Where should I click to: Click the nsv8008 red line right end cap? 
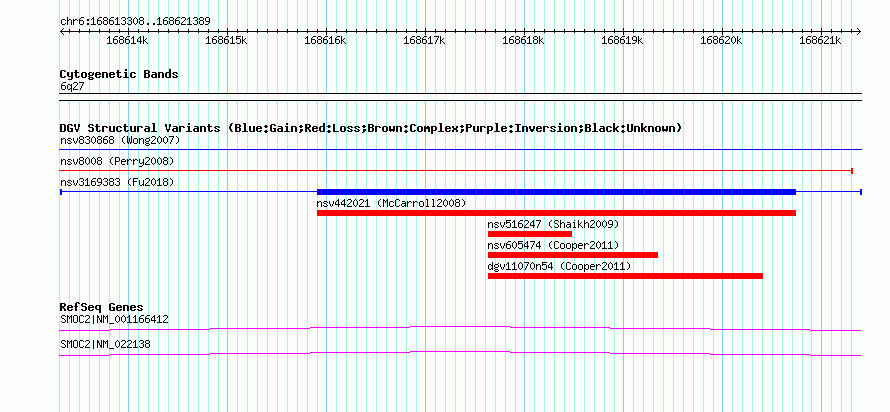852,171
